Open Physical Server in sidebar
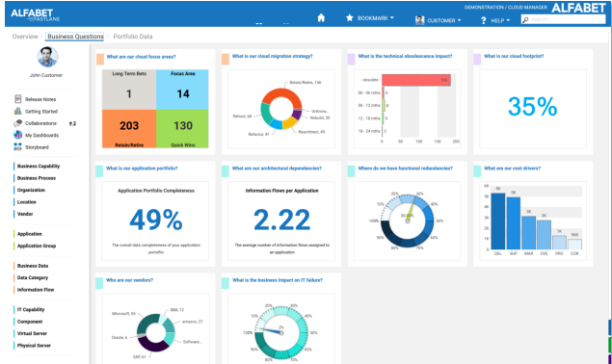612x364 pixels. click(34, 346)
